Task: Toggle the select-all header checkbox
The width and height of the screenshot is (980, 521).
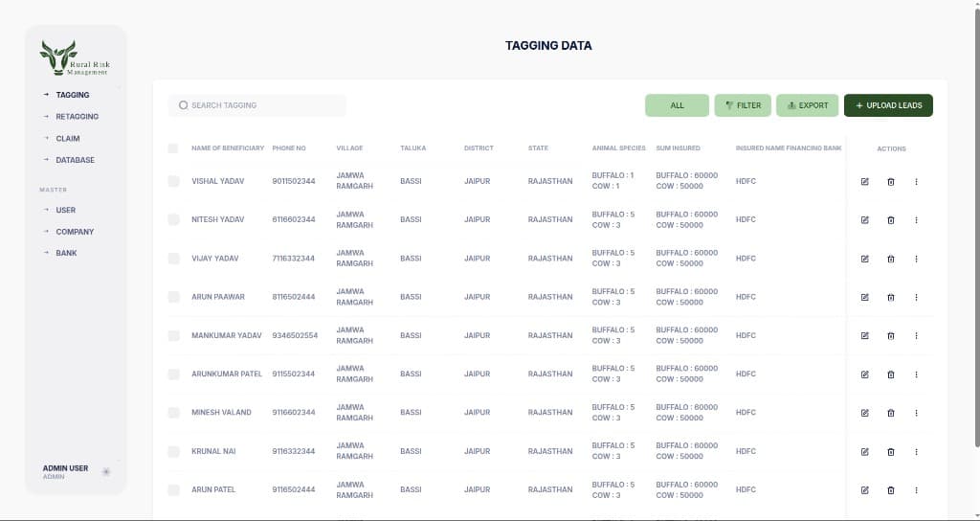Action: point(173,148)
